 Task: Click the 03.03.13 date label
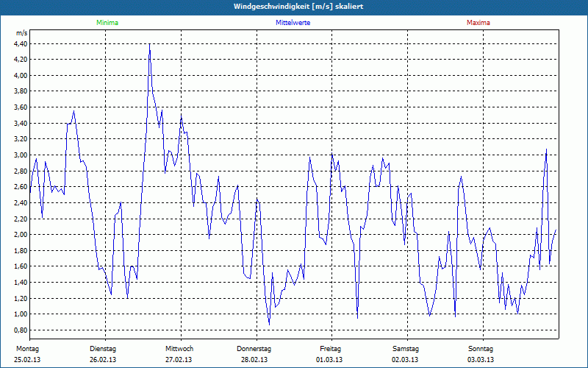(x=481, y=360)
